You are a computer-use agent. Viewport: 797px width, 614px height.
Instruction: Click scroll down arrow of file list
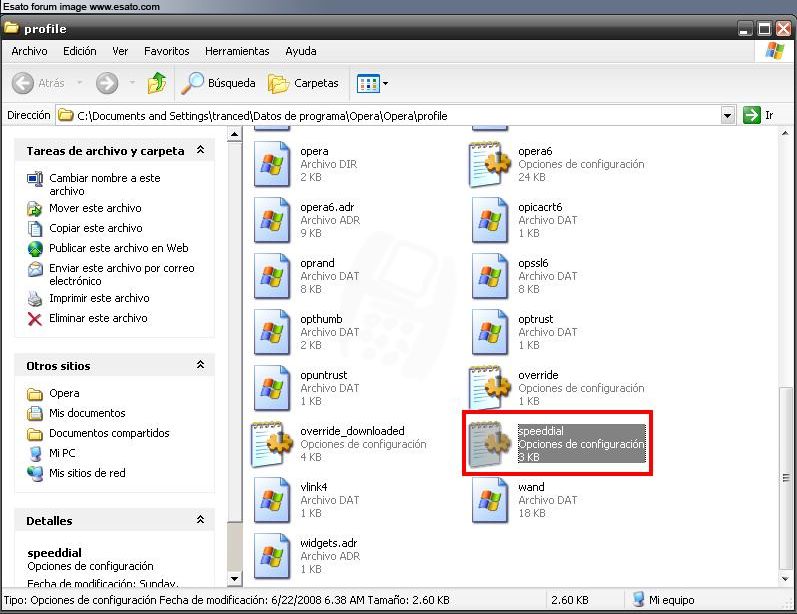click(785, 579)
